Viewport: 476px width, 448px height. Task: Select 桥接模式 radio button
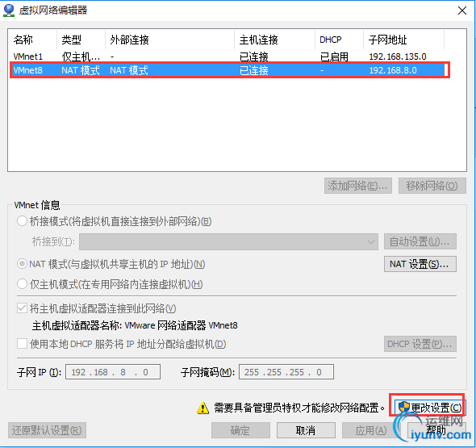pos(22,221)
